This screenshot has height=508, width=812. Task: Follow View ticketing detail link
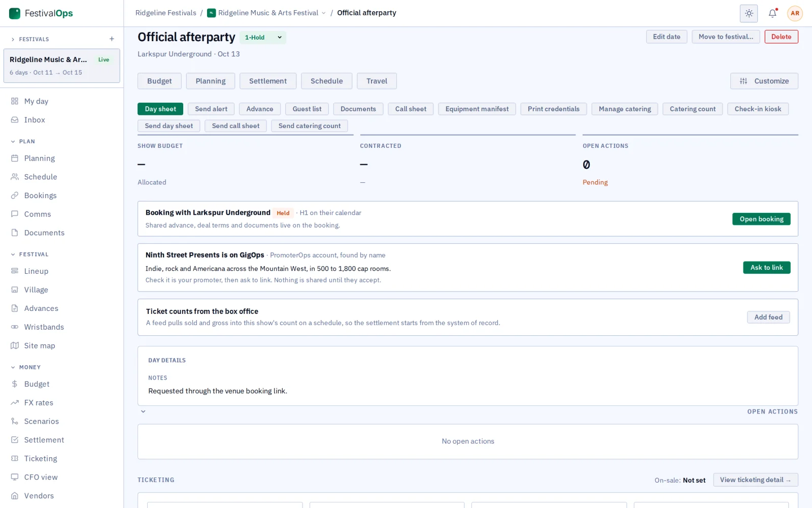(x=755, y=480)
